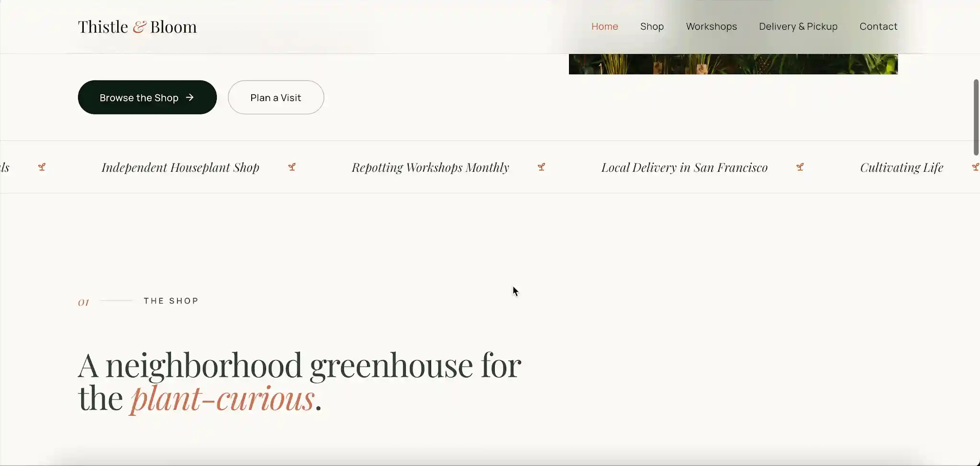Click sprout icon after Repotting Workshops Monthly

click(541, 167)
